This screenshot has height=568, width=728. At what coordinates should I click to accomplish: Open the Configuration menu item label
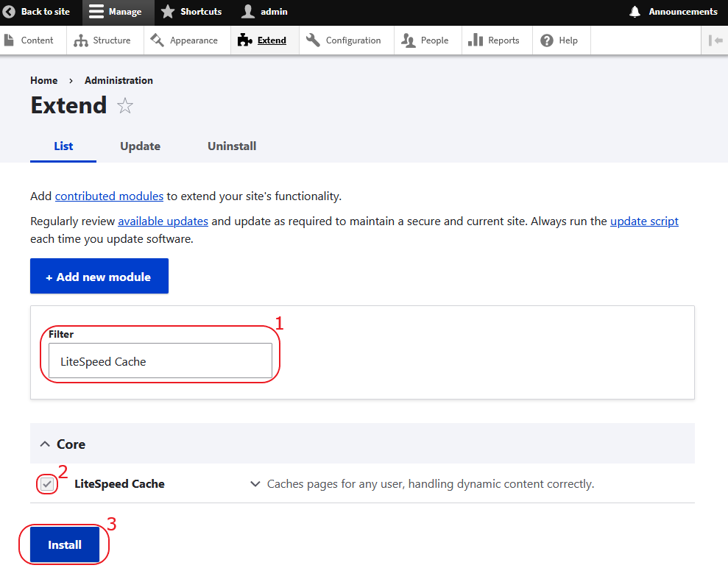353,40
